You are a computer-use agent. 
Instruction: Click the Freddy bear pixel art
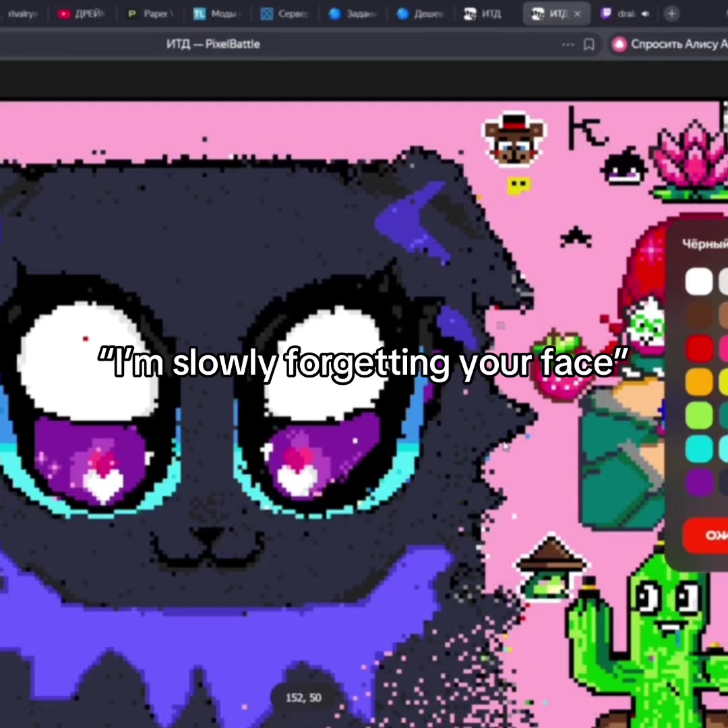514,140
